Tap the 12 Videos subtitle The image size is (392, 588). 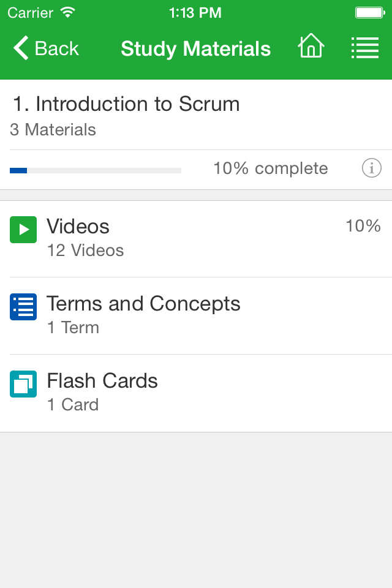tap(85, 251)
